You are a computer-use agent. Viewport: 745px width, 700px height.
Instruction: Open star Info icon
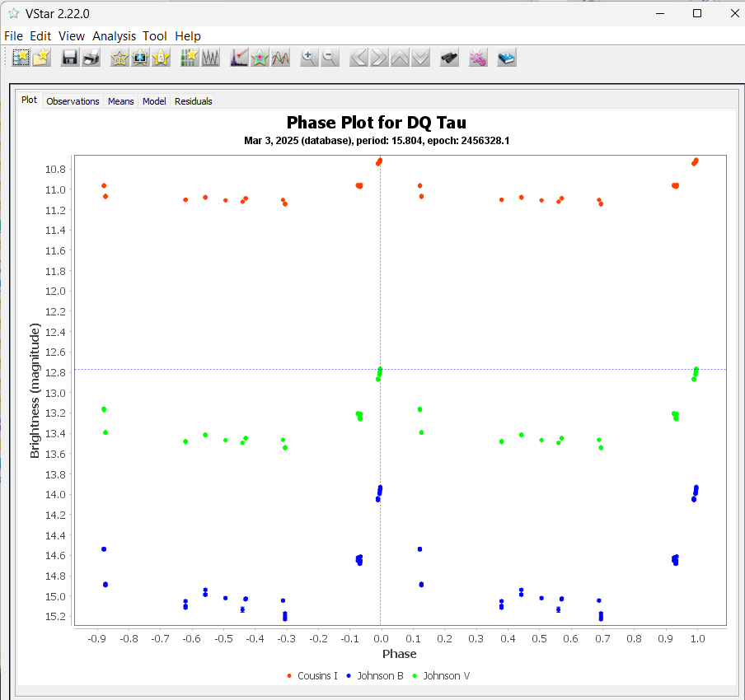coord(119,58)
